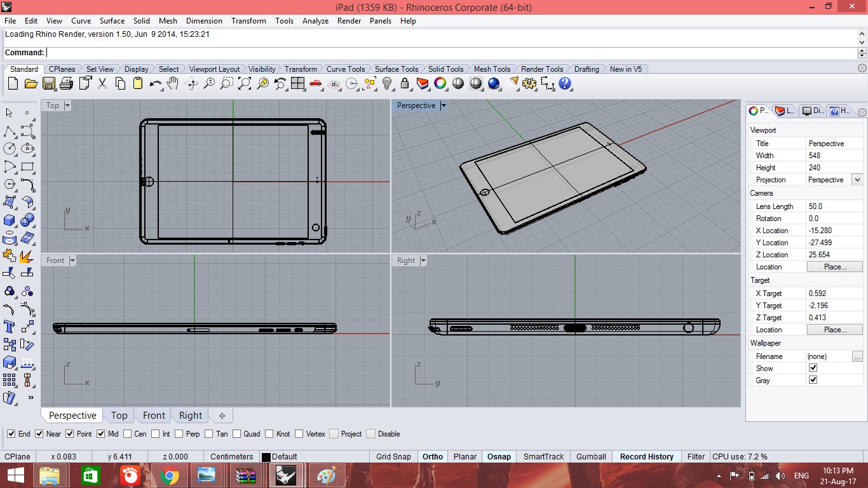
Task: Open the Surface menu
Action: [x=112, y=21]
